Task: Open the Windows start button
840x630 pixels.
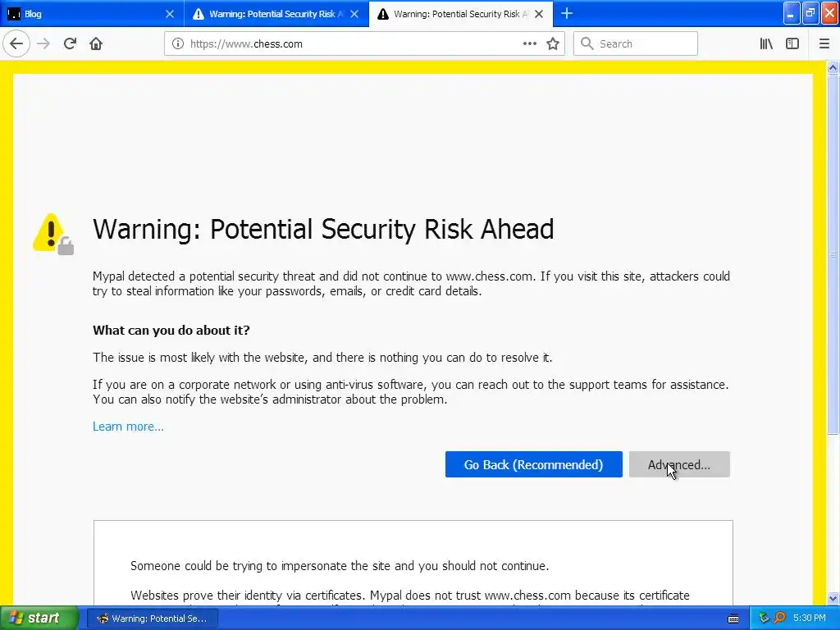Action: [x=39, y=619]
